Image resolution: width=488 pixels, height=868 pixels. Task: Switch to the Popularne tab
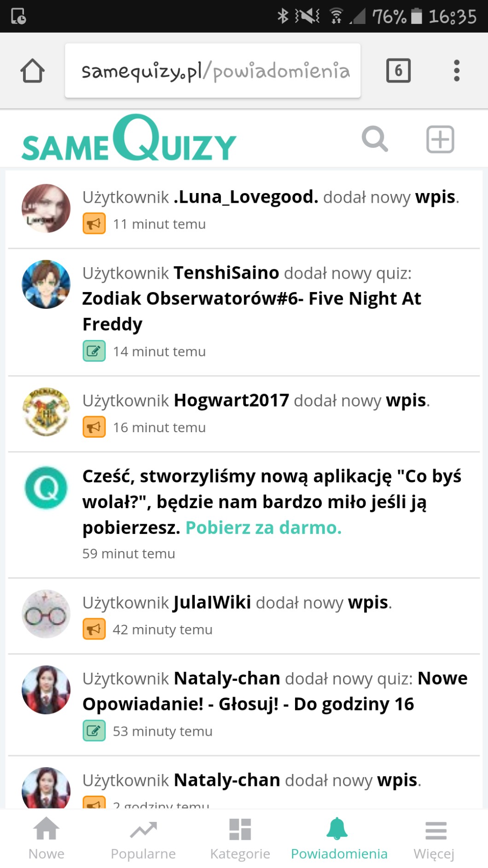(x=143, y=839)
